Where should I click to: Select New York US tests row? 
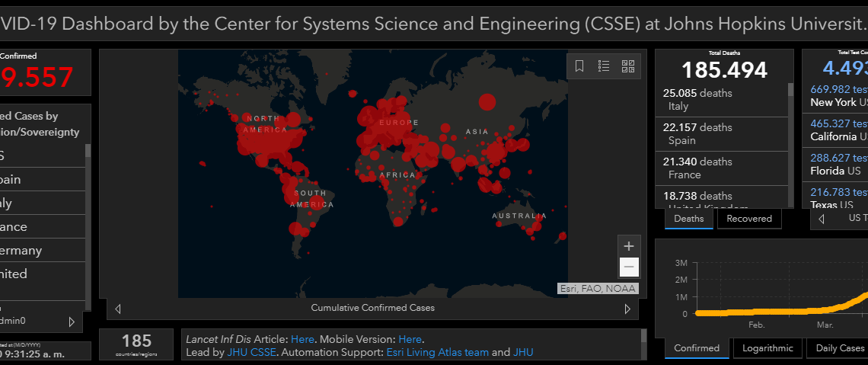click(835, 96)
